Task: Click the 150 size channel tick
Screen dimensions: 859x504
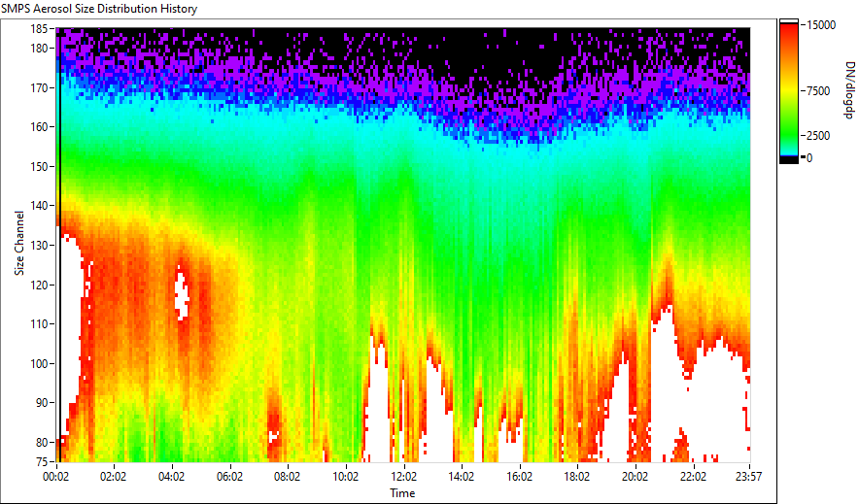Action: click(40, 166)
